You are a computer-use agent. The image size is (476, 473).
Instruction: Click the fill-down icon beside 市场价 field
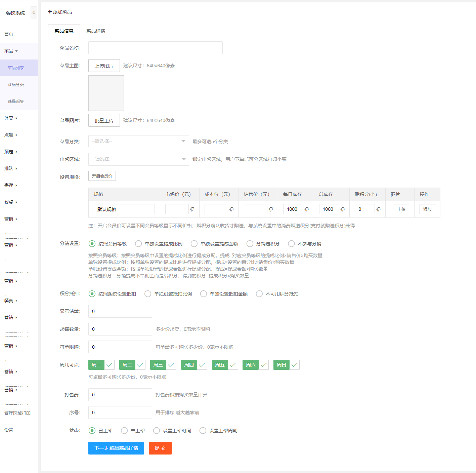click(x=192, y=209)
